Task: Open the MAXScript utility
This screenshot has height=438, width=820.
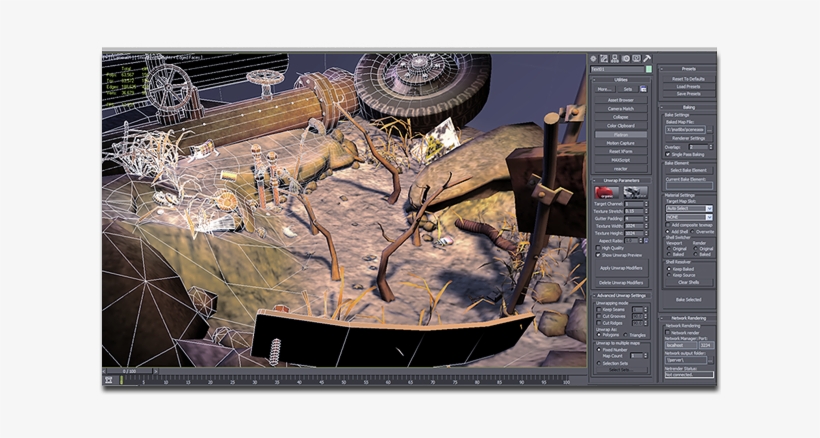Action: pos(621,160)
